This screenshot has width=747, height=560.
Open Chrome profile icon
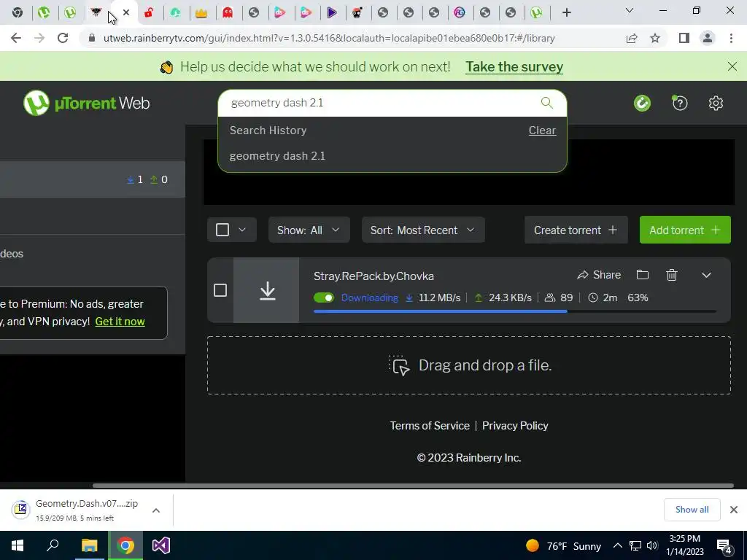(708, 38)
